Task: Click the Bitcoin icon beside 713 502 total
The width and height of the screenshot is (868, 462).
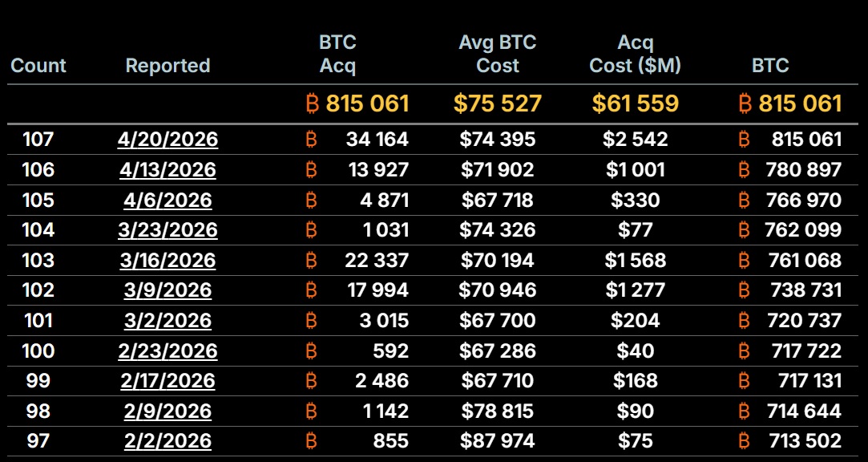Action: point(744,440)
